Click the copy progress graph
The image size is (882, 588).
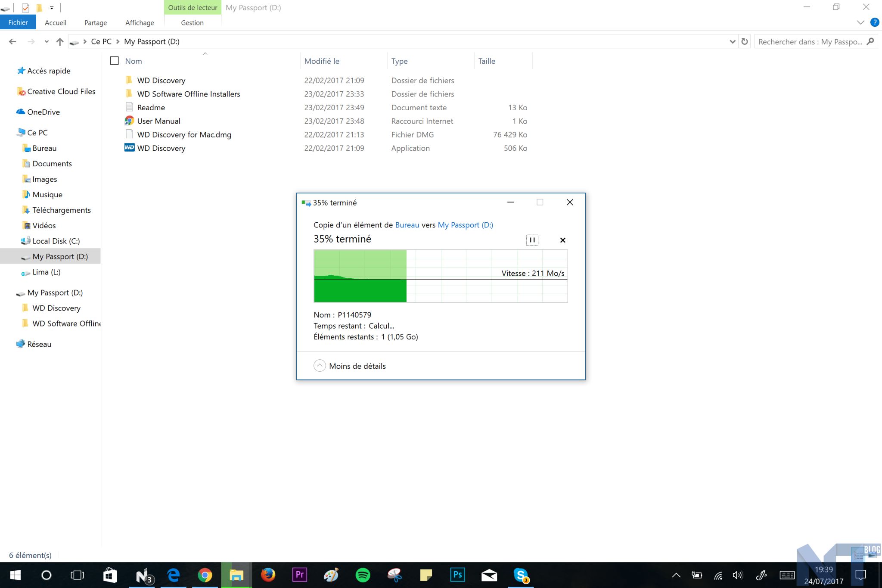(x=441, y=276)
